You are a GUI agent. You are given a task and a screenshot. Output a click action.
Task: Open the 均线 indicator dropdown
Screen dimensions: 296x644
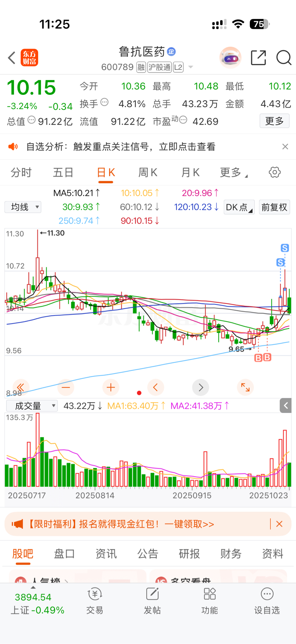pyautogui.click(x=23, y=207)
